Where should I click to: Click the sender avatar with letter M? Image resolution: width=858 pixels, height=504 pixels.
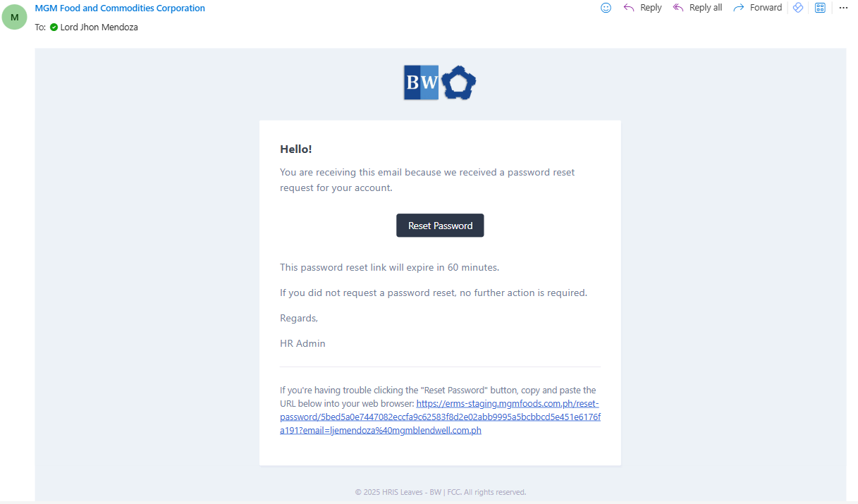[x=15, y=17]
